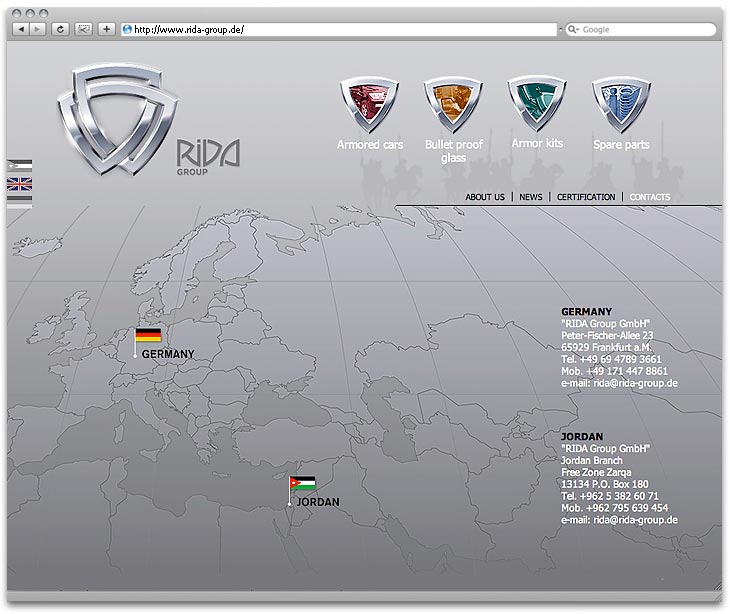Click the text Free Zone Zarqa
The image size is (730, 614).
(x=596, y=472)
